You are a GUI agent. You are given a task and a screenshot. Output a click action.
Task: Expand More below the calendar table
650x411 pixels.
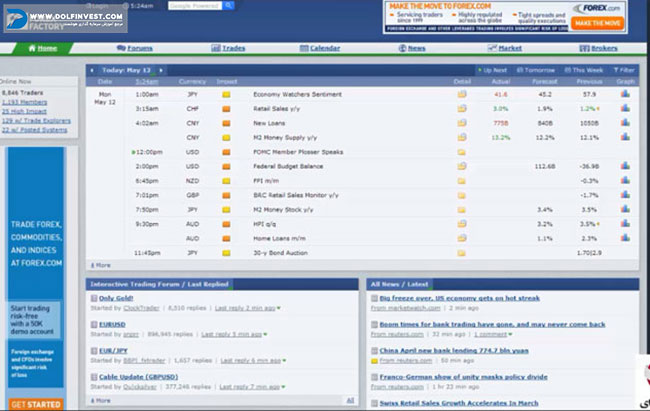coord(101,265)
